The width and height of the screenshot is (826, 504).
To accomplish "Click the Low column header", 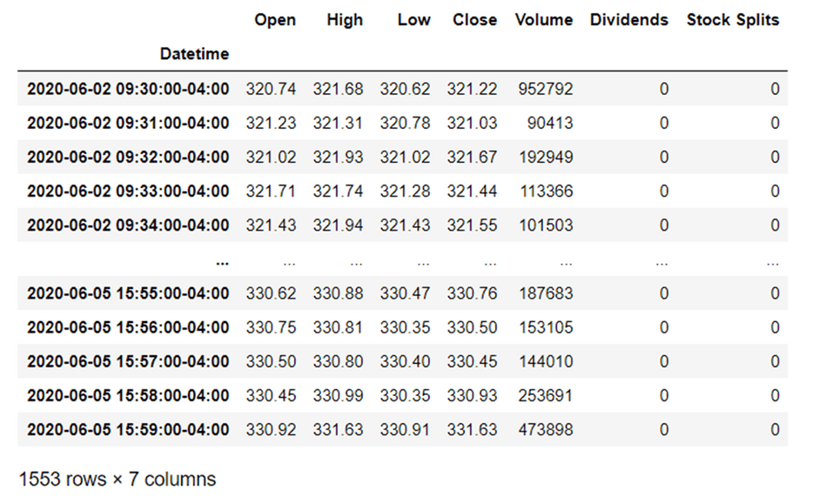I will (413, 20).
